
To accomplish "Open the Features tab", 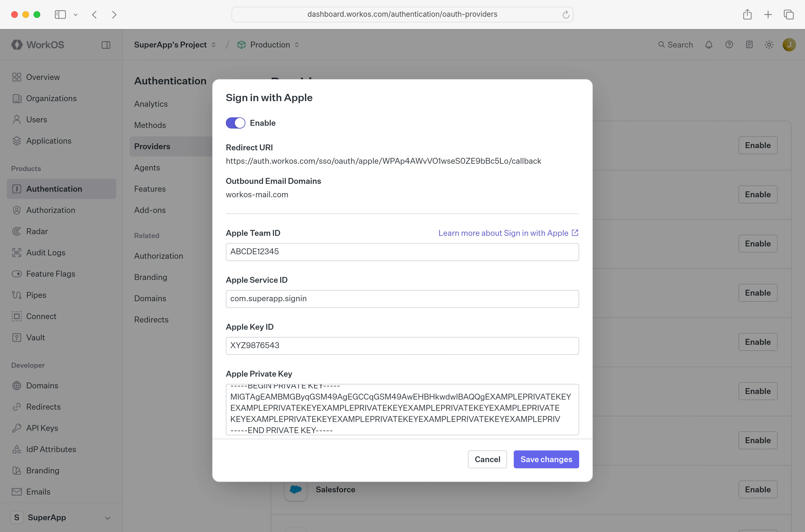I will click(150, 189).
